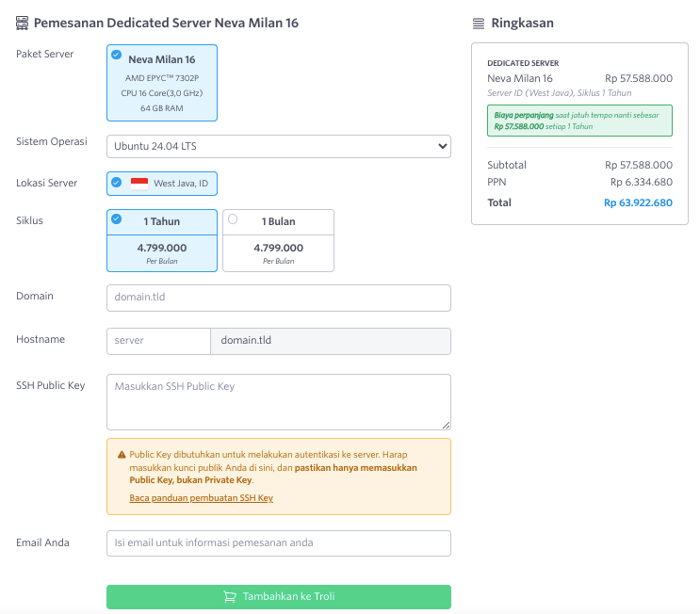The height and width of the screenshot is (614, 700).
Task: Focus the Domain input field
Action: 278,298
